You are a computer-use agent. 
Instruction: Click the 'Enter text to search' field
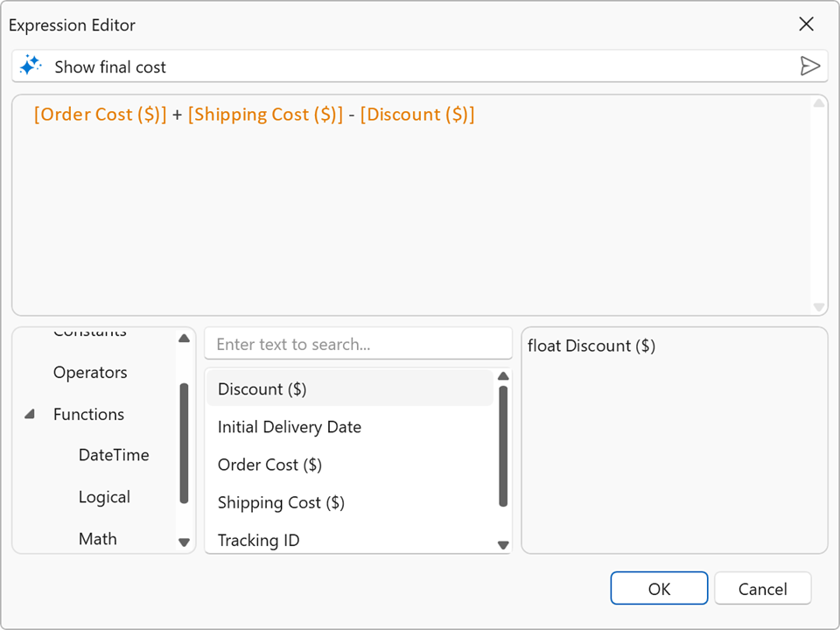pos(359,344)
